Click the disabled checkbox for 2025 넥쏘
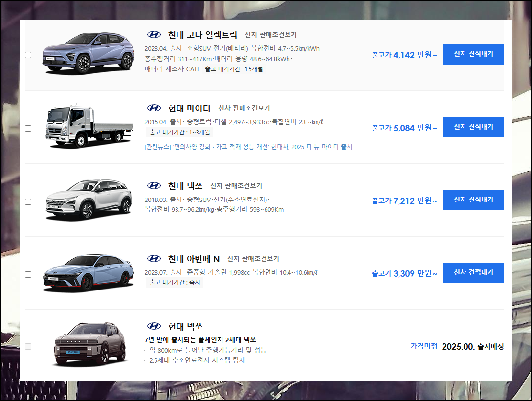 pyautogui.click(x=28, y=346)
